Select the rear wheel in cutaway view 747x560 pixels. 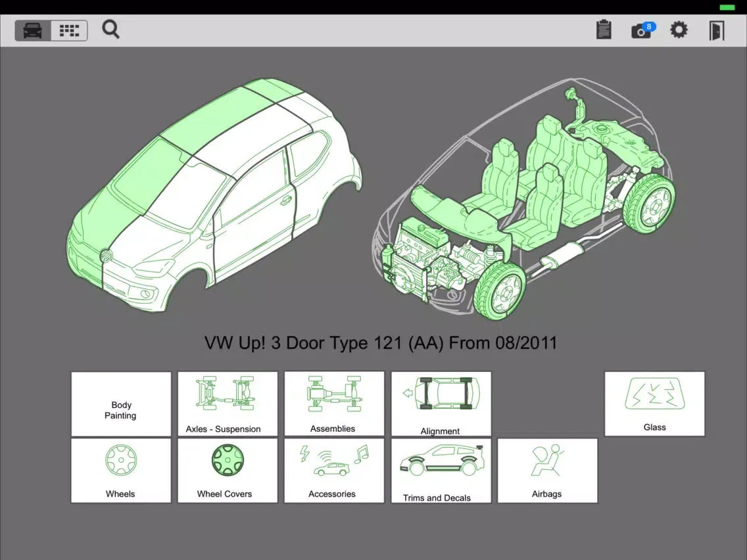(x=650, y=203)
